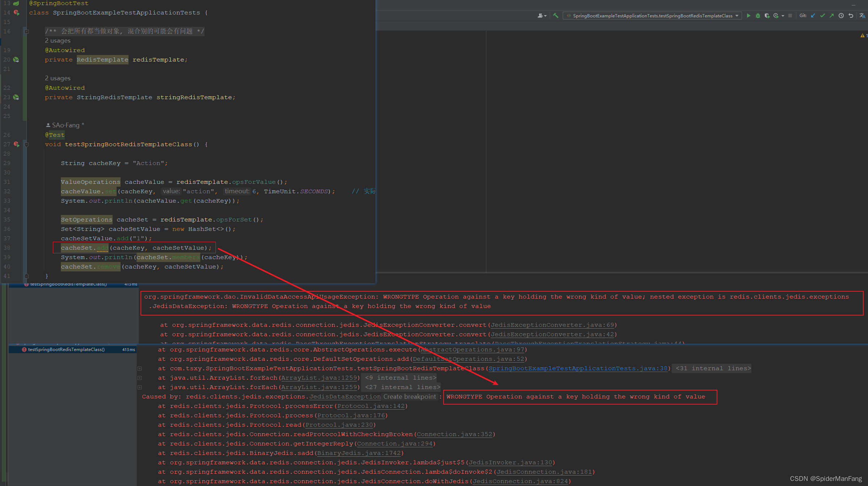This screenshot has width=868, height=486.
Task: Click Create breakpoint next to JedisDataException
Action: [410, 397]
